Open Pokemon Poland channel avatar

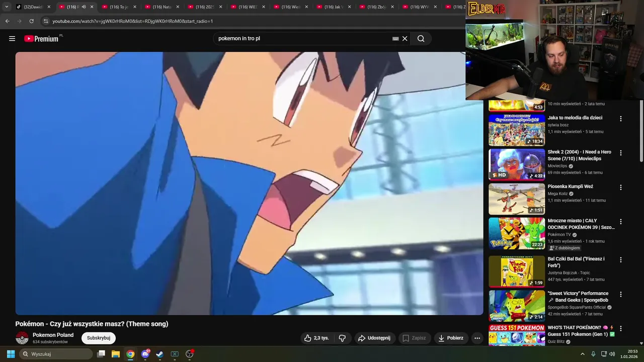(x=22, y=338)
